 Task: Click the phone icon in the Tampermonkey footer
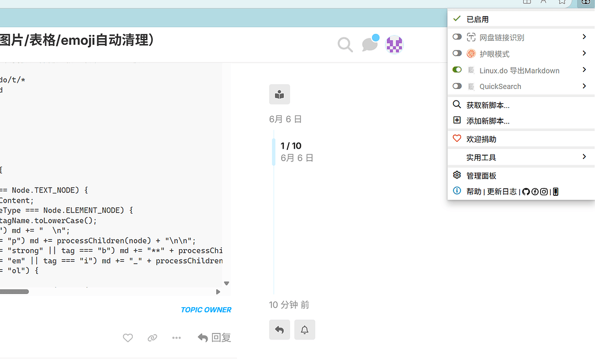555,192
